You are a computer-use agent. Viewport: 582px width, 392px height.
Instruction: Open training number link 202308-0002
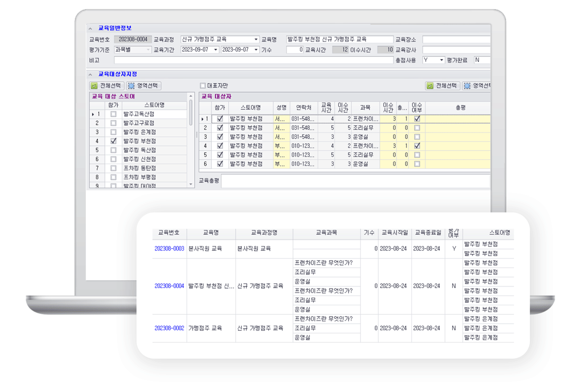pos(169,328)
